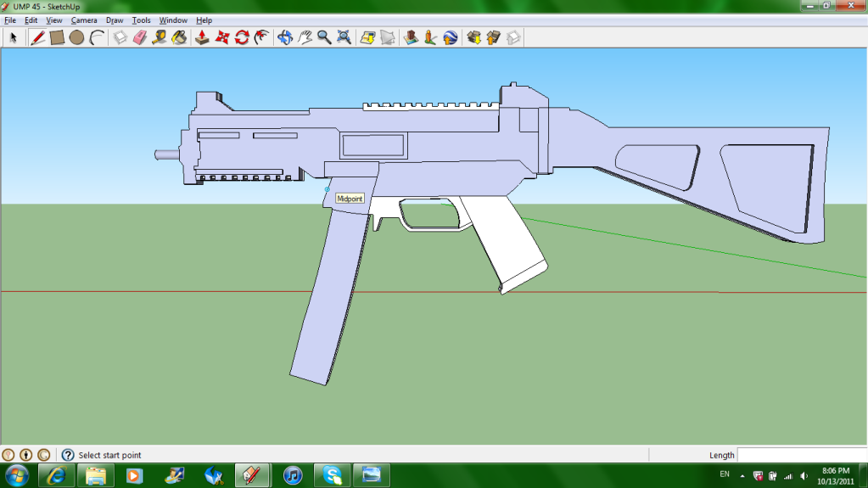Switch to iTunes in the taskbar

(x=293, y=476)
